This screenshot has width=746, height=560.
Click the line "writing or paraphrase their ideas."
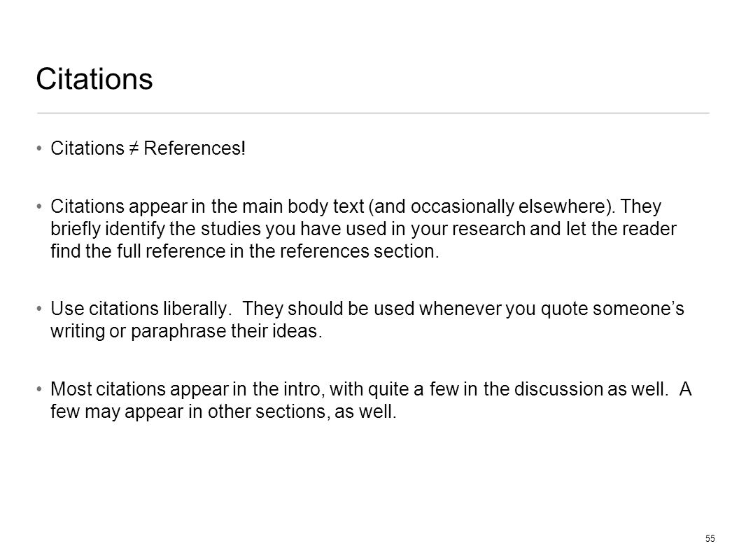186,331
